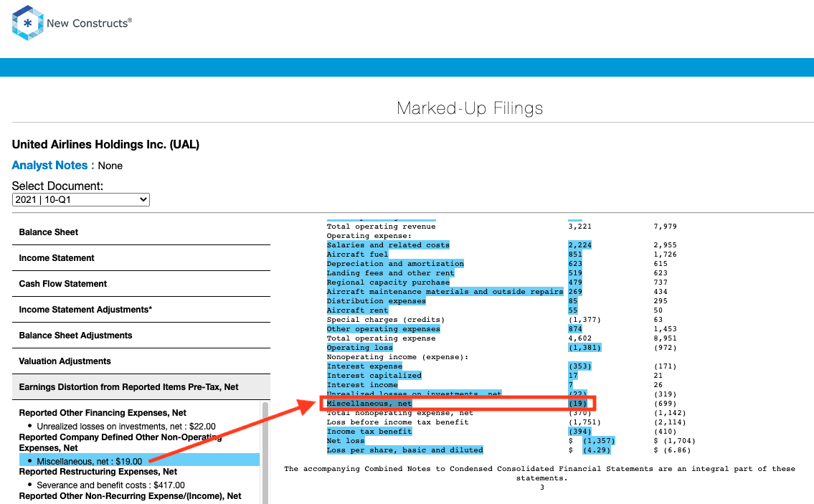Click highlighted Depreciation and amortization line

(x=395, y=264)
